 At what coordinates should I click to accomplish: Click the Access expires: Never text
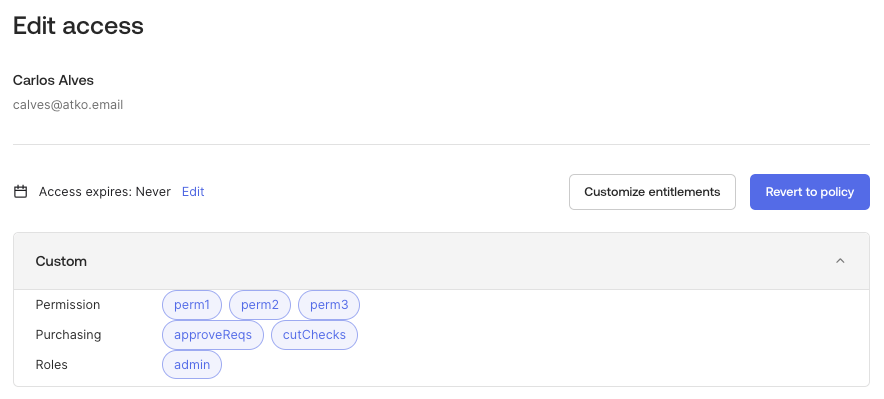pyautogui.click(x=104, y=192)
